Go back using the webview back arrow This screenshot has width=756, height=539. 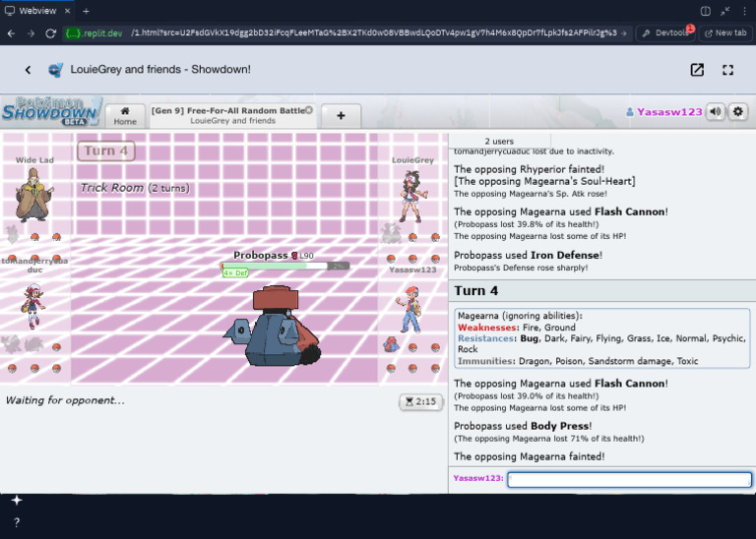point(28,70)
